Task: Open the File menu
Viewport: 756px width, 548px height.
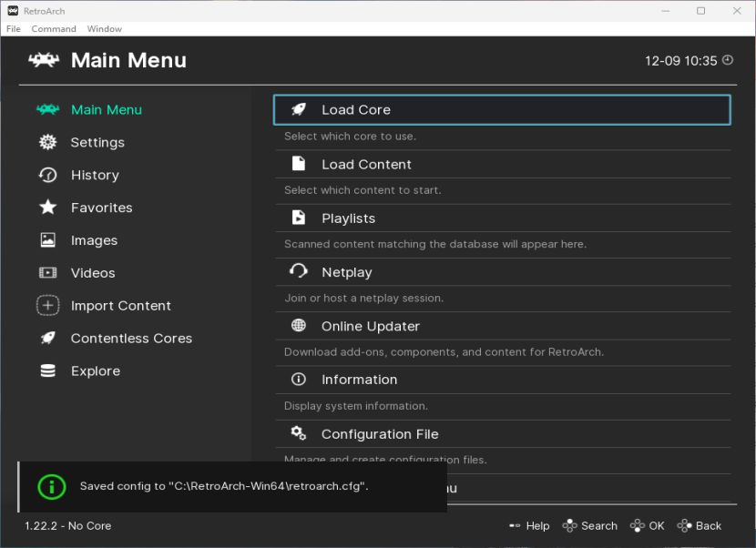Action: click(14, 29)
